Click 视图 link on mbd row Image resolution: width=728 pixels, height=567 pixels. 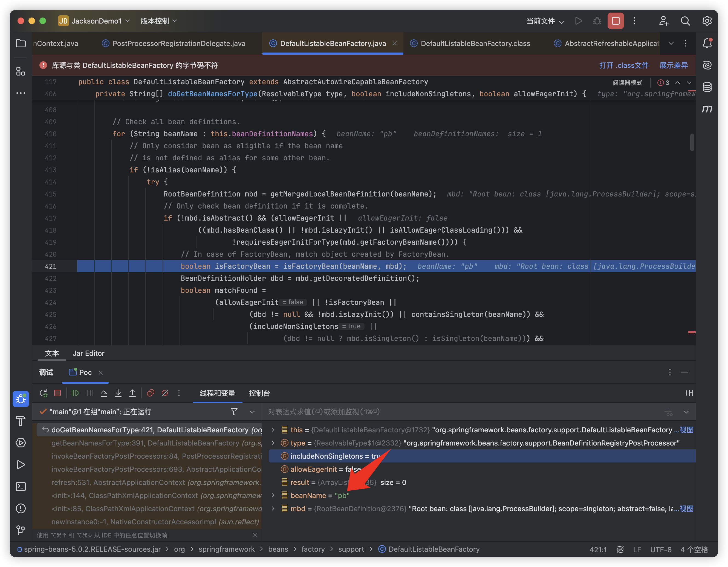(686, 508)
